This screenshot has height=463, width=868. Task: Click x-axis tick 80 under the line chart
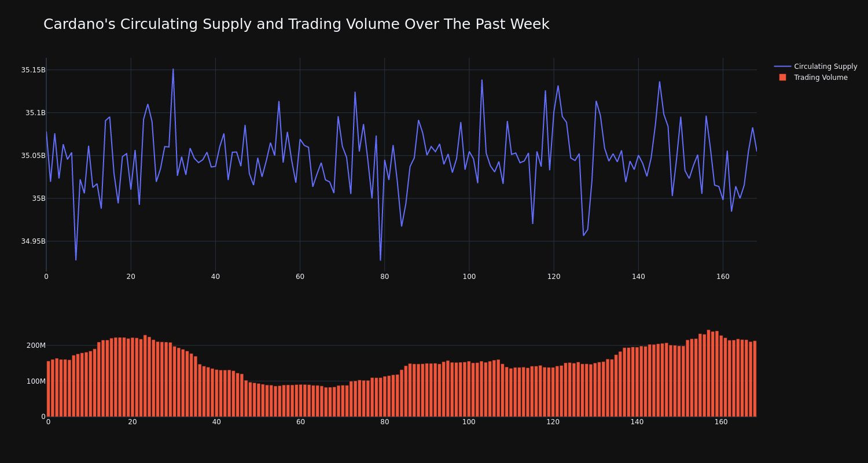[384, 277]
